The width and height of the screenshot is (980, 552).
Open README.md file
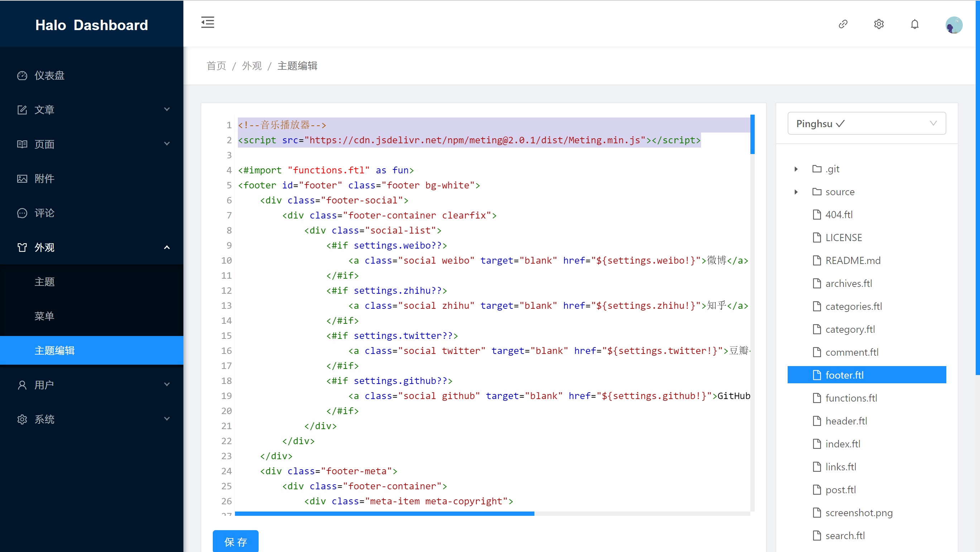pos(846,260)
